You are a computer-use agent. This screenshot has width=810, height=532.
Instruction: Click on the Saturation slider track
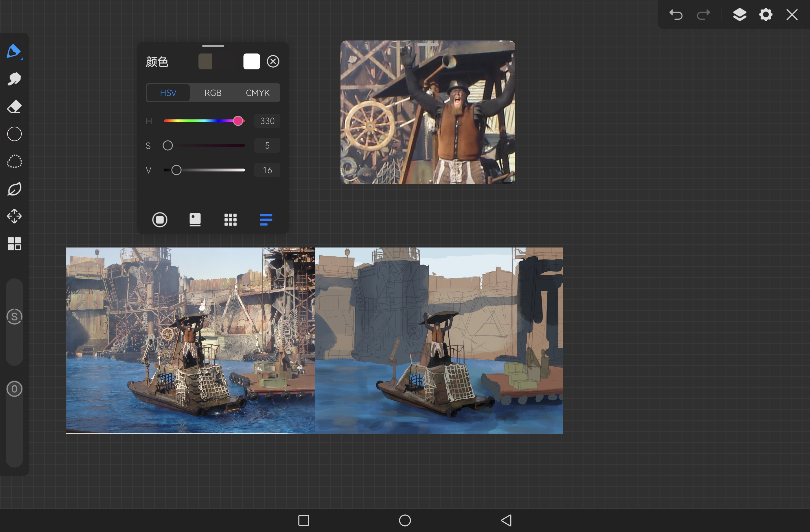pos(204,146)
